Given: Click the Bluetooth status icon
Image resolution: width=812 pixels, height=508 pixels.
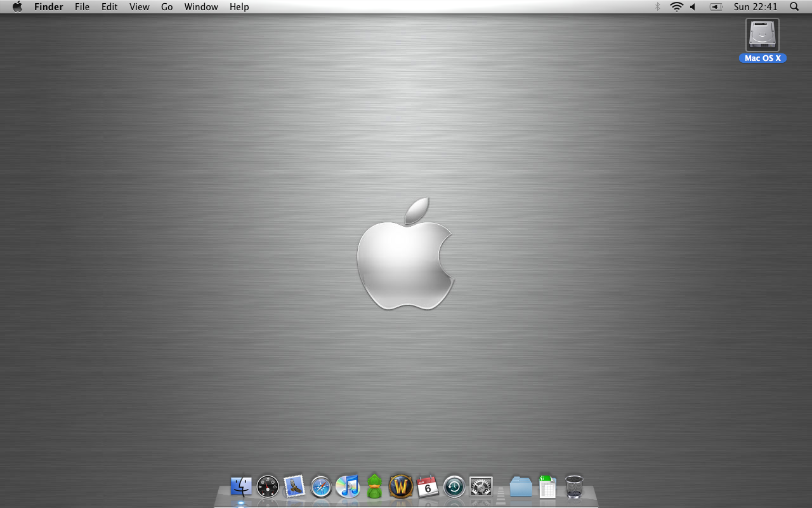Looking at the screenshot, I should click(657, 7).
